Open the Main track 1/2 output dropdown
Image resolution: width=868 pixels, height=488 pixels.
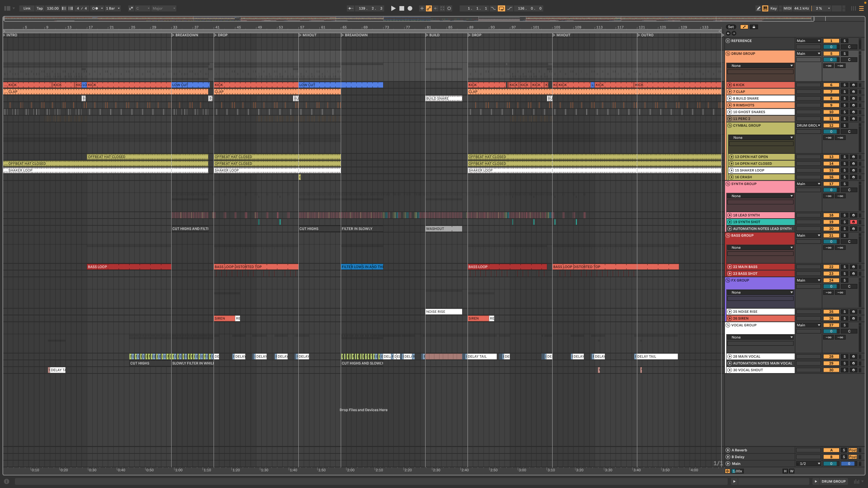pos(808,464)
